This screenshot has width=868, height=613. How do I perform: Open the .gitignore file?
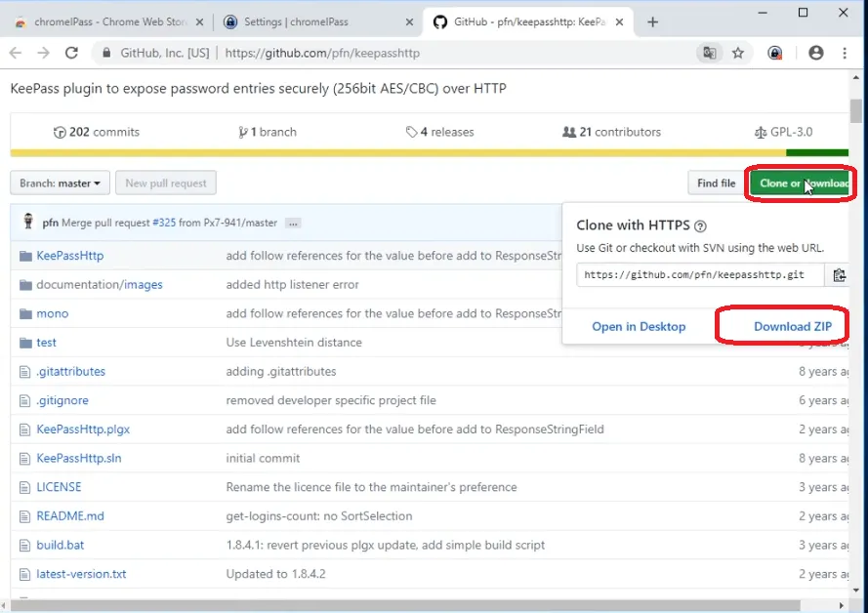pos(62,400)
